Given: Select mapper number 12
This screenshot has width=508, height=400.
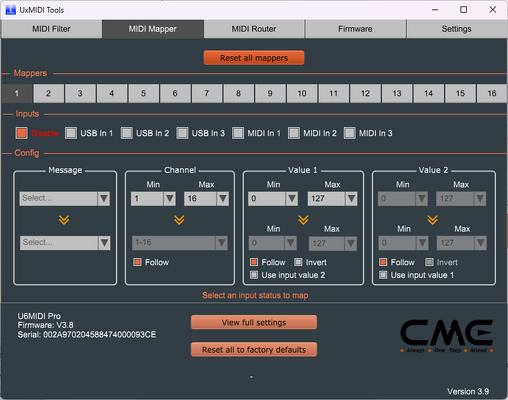Looking at the screenshot, I should pyautogui.click(x=365, y=93).
